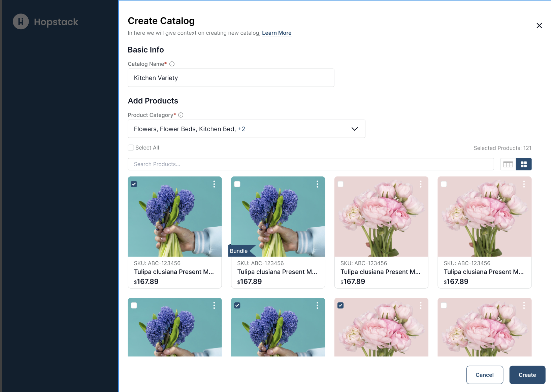Uncheck the first product card checkbox
The image size is (551, 392).
click(x=134, y=184)
